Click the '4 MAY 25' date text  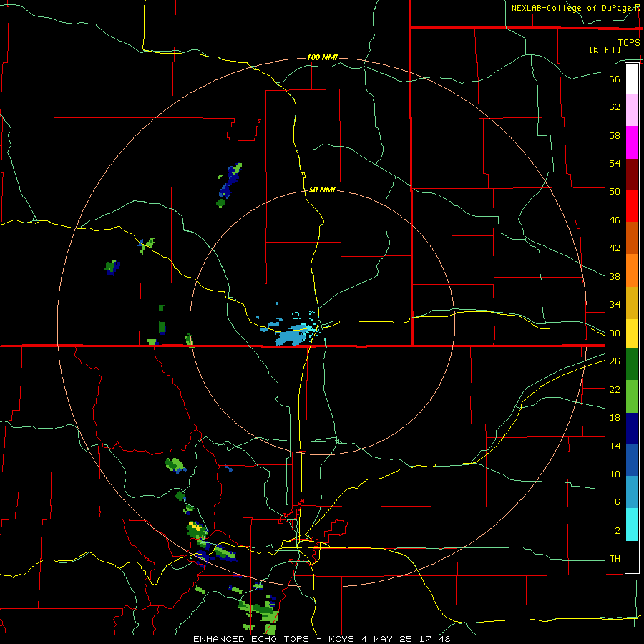[x=388, y=639]
